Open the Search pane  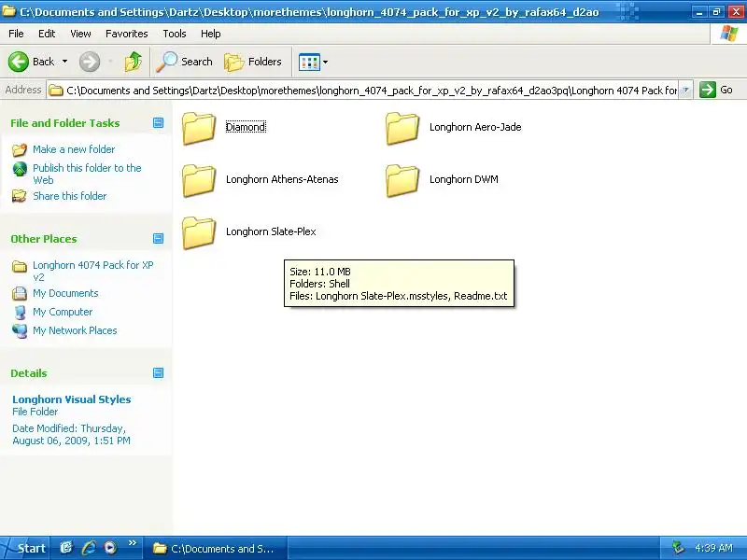(x=184, y=62)
